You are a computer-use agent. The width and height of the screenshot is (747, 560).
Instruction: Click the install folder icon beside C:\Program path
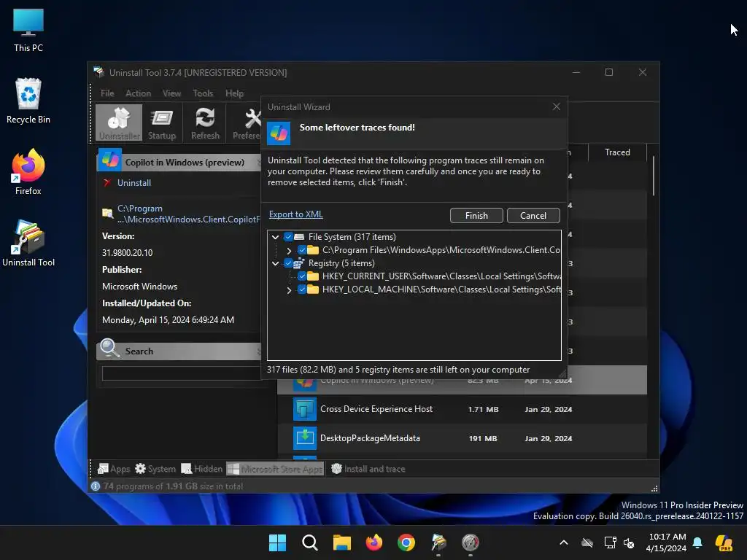[108, 214]
